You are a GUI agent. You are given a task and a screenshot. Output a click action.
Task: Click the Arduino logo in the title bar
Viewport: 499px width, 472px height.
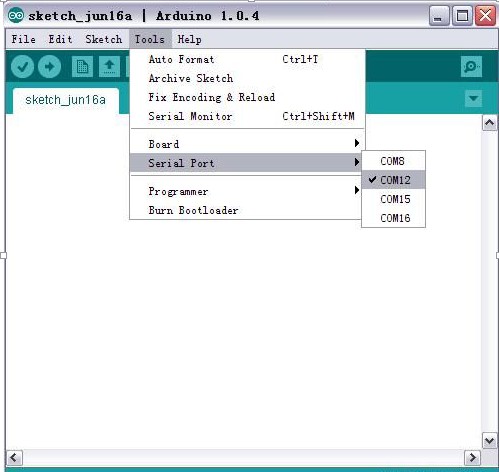pos(16,15)
